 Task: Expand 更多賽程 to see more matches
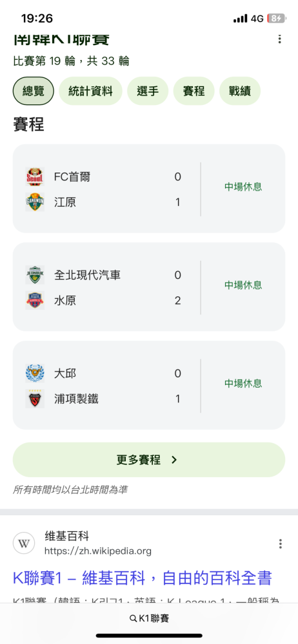(x=149, y=460)
